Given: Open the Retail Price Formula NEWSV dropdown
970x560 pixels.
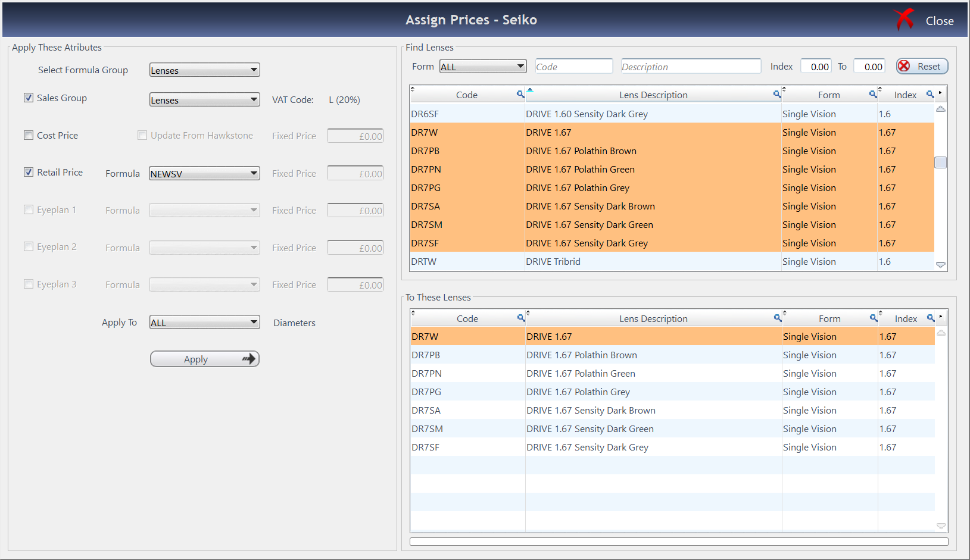Looking at the screenshot, I should (204, 173).
